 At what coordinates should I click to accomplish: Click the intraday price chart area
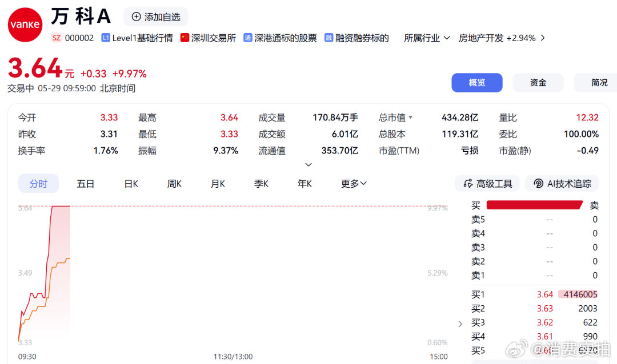click(x=233, y=273)
